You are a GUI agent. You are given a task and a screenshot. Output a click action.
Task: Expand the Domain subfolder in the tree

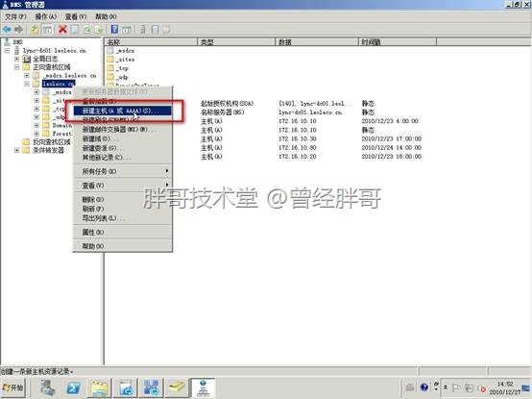pos(36,125)
